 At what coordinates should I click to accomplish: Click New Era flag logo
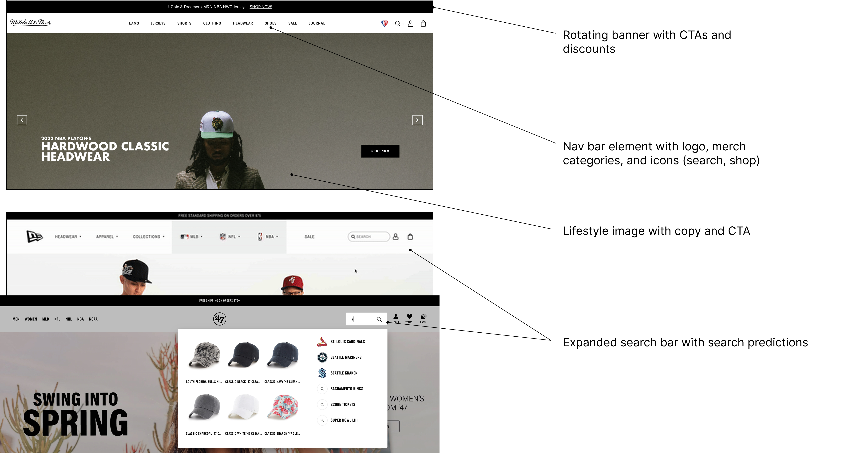click(x=34, y=237)
